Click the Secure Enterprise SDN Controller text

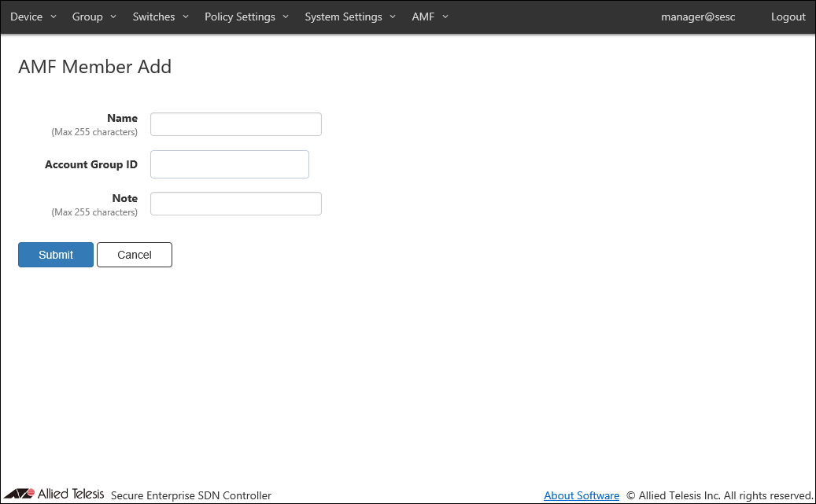191,495
